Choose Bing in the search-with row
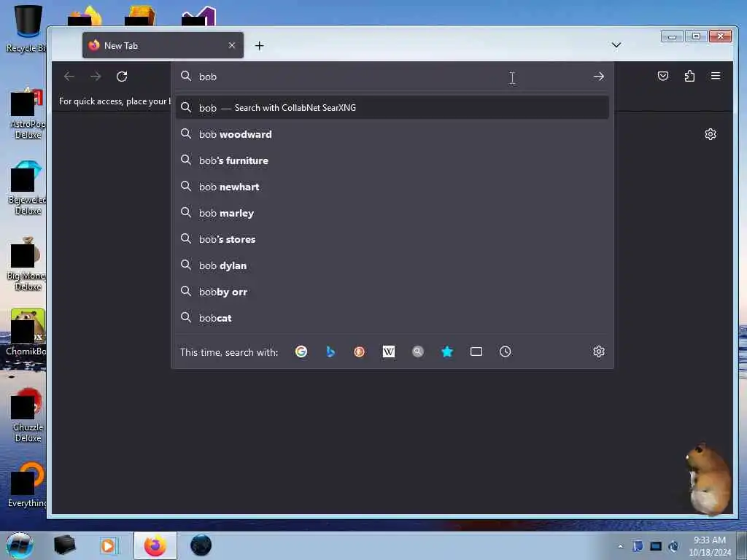Screen dimensions: 747x560 [330, 351]
